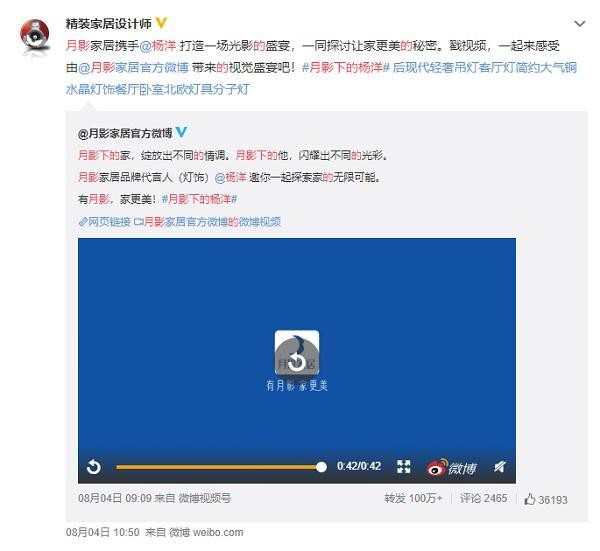This screenshot has width=600, height=551.
Task: Click the Weibo logo in video controls
Action: click(x=452, y=467)
